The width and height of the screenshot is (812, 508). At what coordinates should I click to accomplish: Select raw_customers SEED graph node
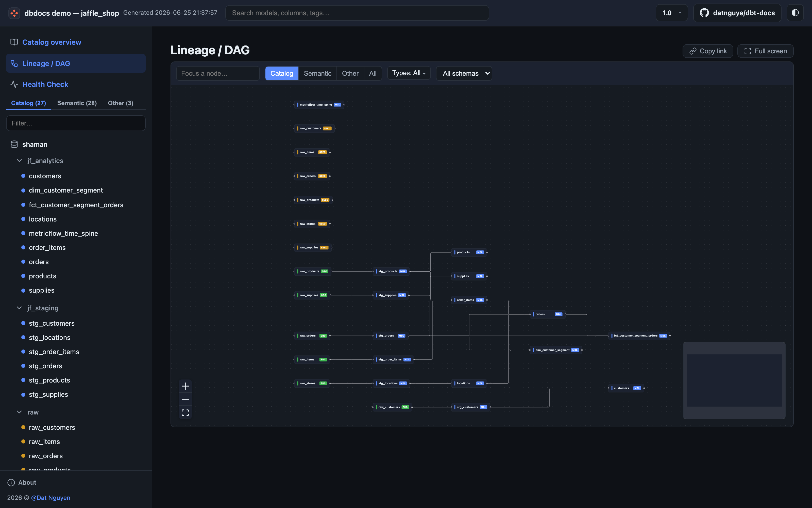314,128
